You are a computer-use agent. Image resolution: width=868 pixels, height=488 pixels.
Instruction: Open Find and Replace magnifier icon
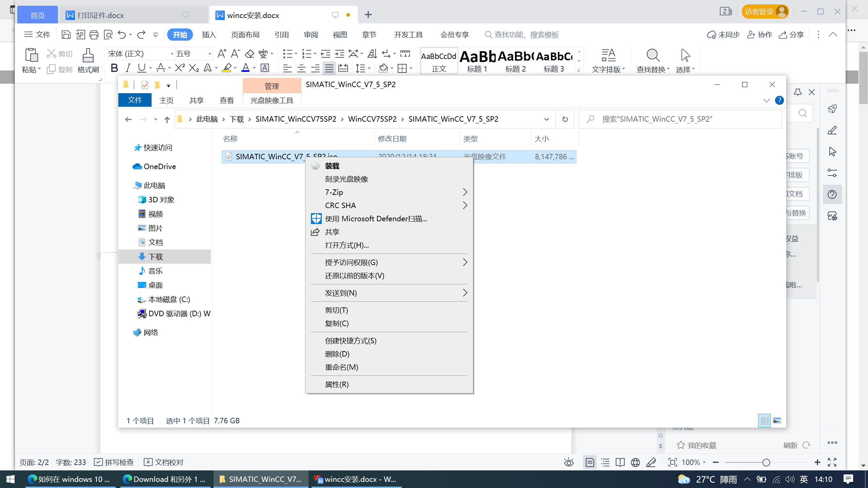[x=653, y=55]
